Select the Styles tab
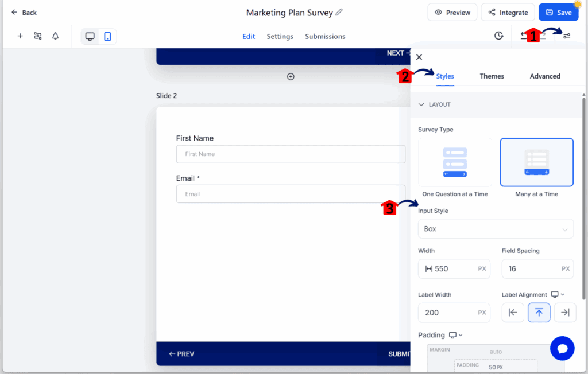Viewport: 588px width, 374px height. 445,76
